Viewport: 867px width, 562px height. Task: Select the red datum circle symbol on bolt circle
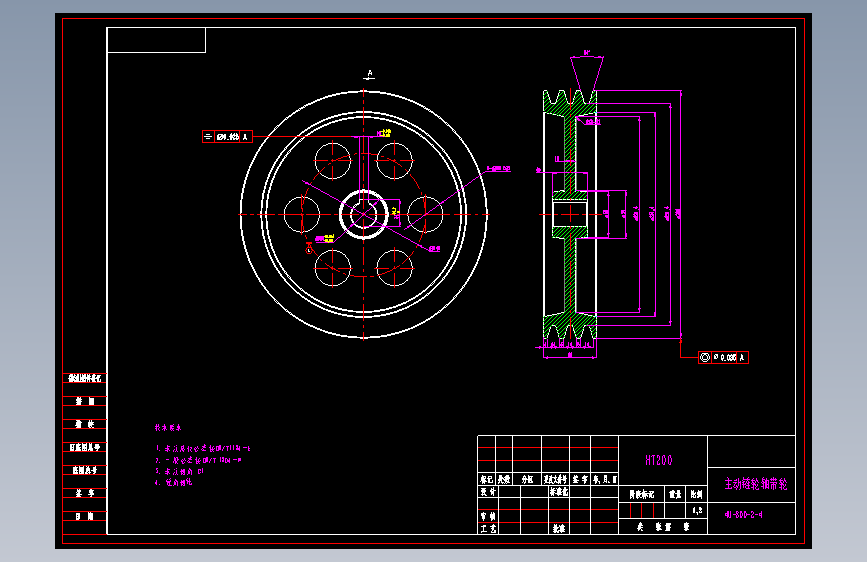click(309, 250)
